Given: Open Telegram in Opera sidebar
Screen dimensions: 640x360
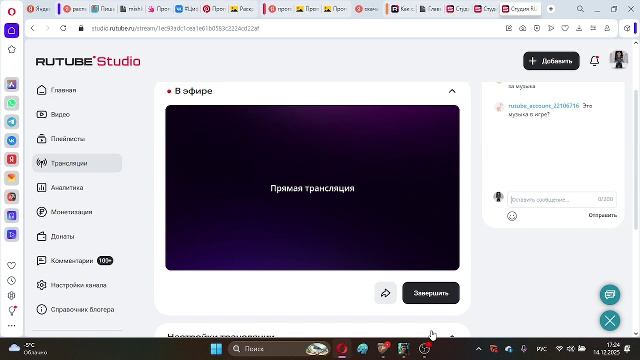Looking at the screenshot, I should tap(11, 122).
